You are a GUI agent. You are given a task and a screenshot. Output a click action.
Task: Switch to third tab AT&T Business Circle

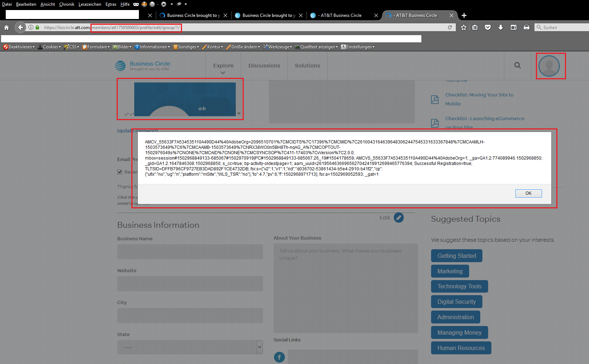click(x=344, y=15)
